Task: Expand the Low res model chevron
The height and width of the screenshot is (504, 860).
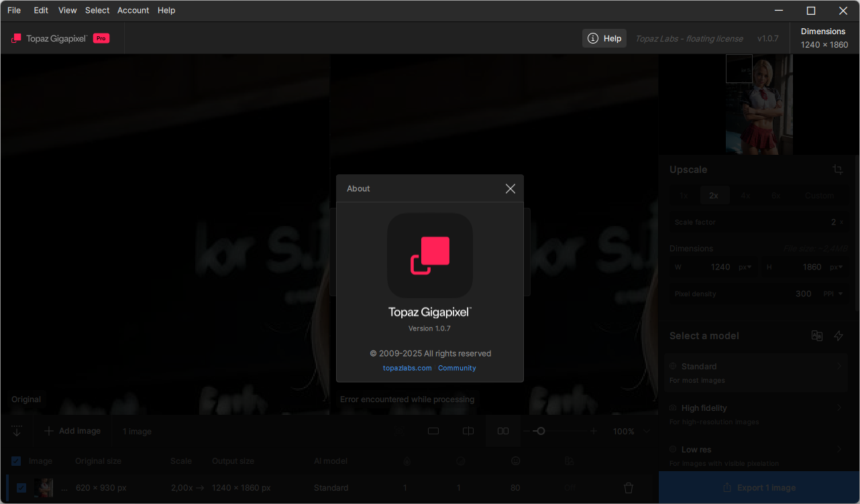Action: point(839,450)
